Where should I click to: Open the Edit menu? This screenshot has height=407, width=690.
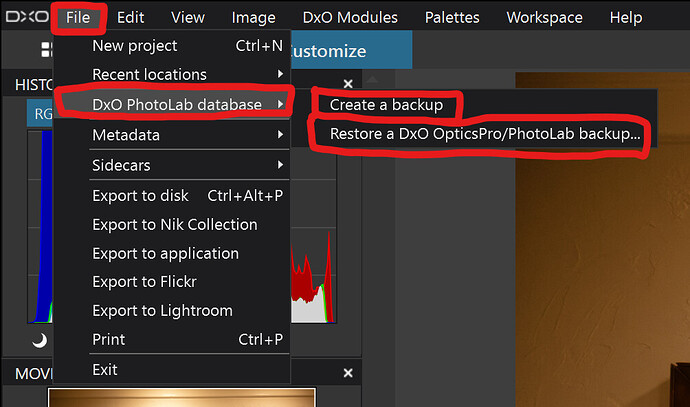(x=130, y=17)
